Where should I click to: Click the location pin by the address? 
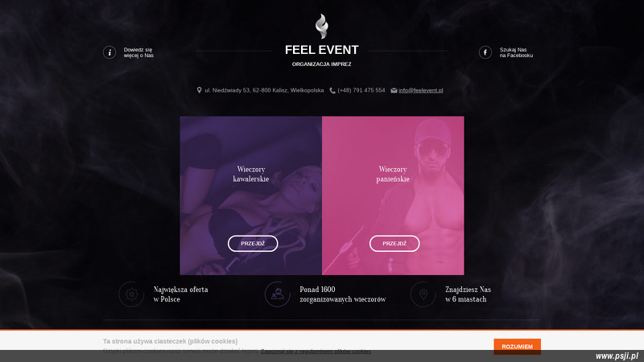coord(199,90)
